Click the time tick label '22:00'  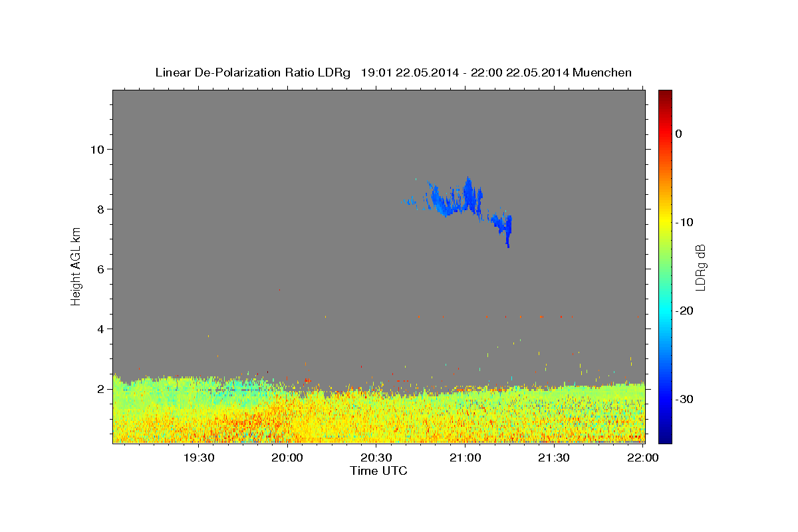(x=642, y=458)
